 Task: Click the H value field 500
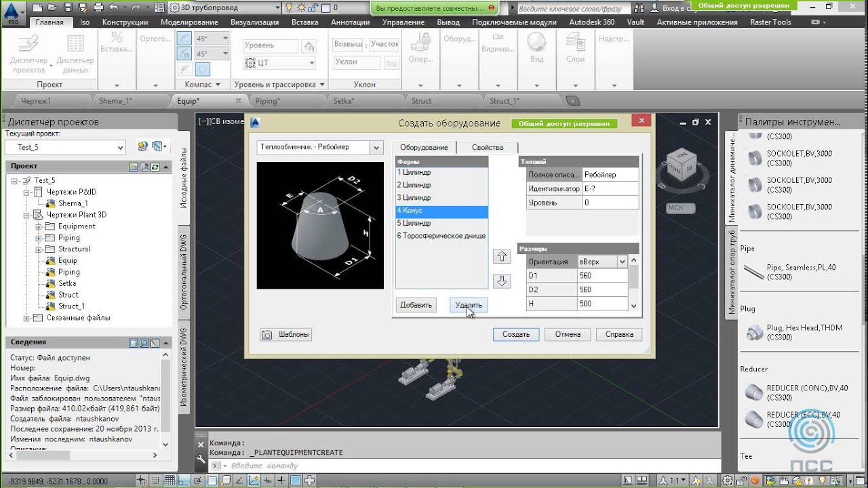point(602,304)
